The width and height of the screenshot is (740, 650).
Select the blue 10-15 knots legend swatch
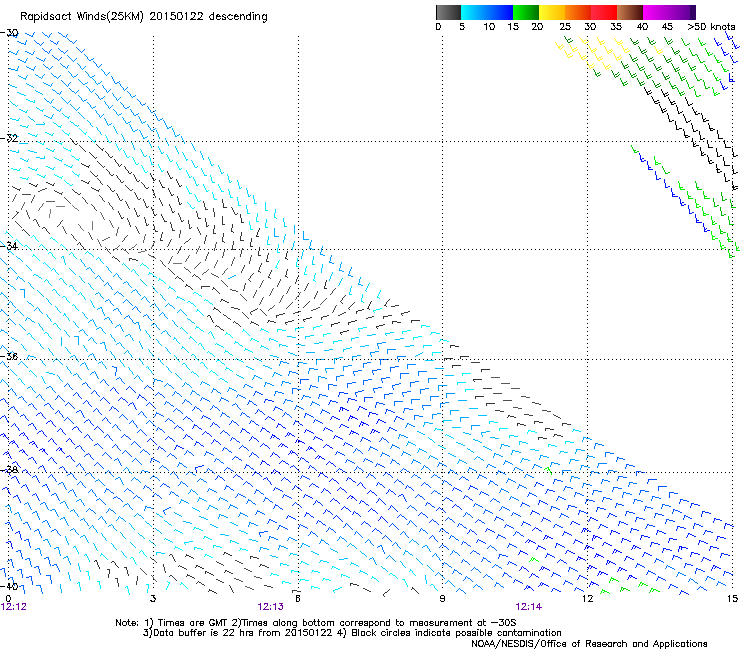pyautogui.click(x=500, y=12)
